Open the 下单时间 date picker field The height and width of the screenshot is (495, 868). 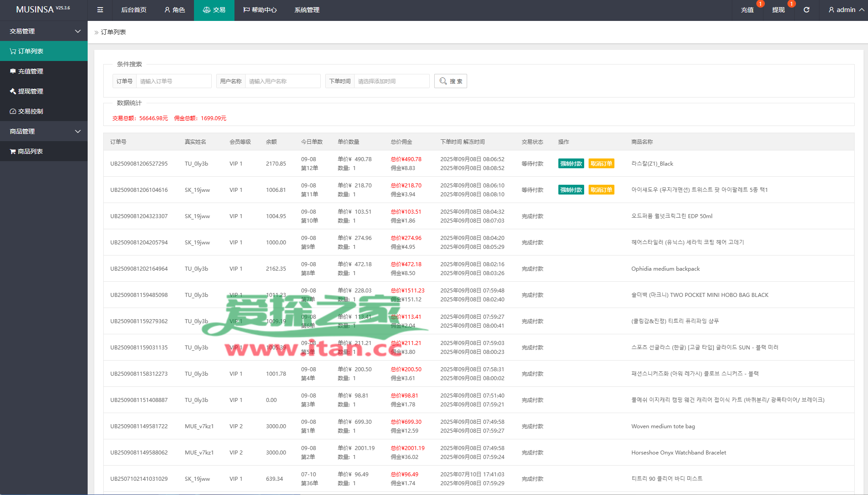(x=392, y=81)
